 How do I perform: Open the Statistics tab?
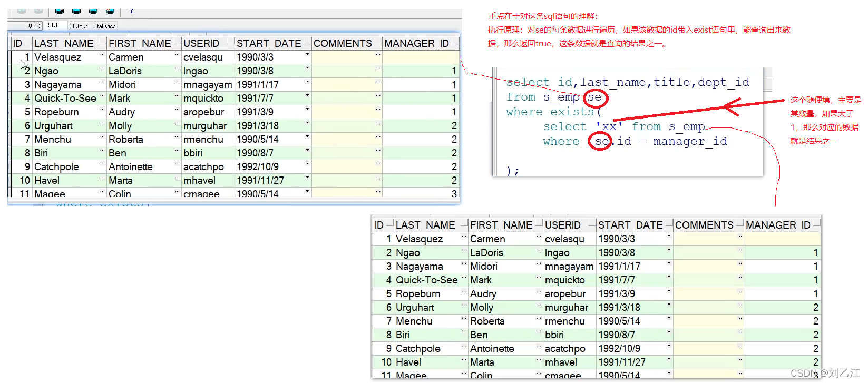(x=104, y=26)
